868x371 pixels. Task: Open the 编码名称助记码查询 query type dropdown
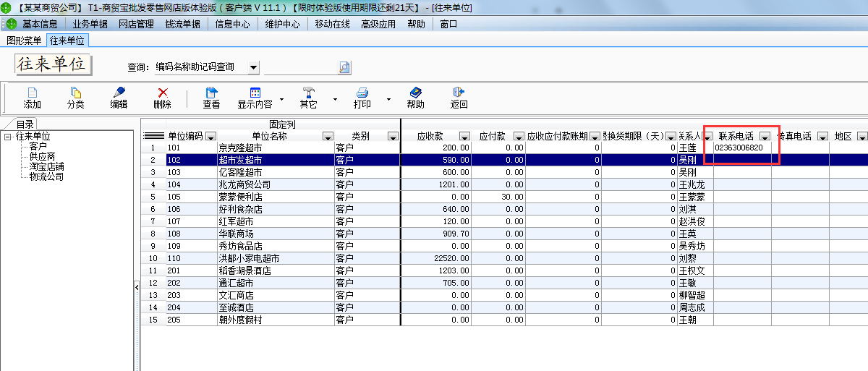click(x=253, y=67)
